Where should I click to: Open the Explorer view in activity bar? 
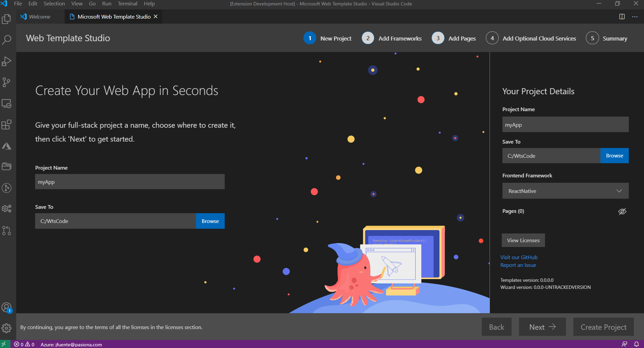(x=6, y=19)
